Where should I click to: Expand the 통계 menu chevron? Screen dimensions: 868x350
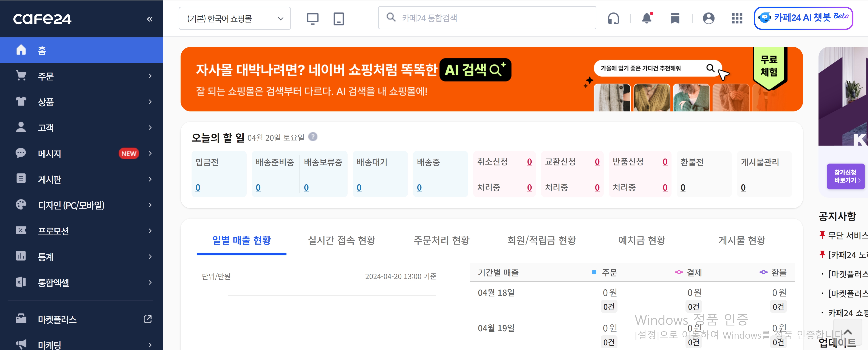[150, 256]
